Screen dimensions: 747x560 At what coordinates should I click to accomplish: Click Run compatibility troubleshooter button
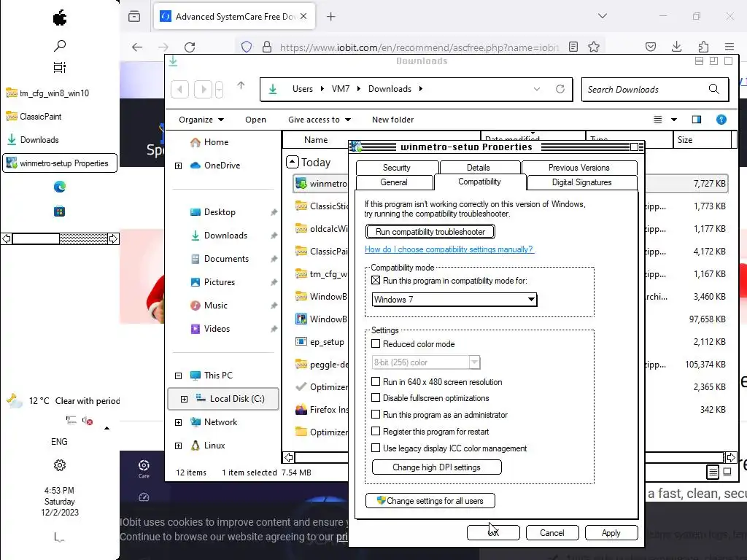click(430, 232)
